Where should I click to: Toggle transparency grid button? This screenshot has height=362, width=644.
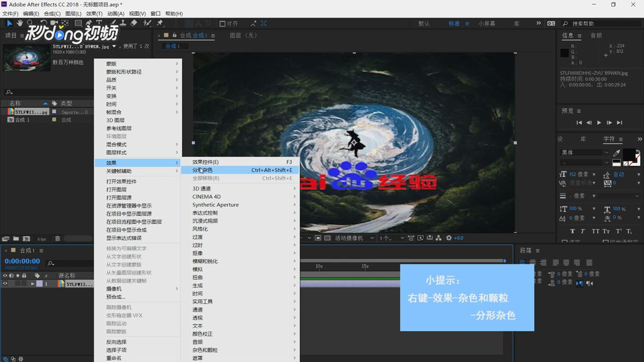(x=327, y=238)
